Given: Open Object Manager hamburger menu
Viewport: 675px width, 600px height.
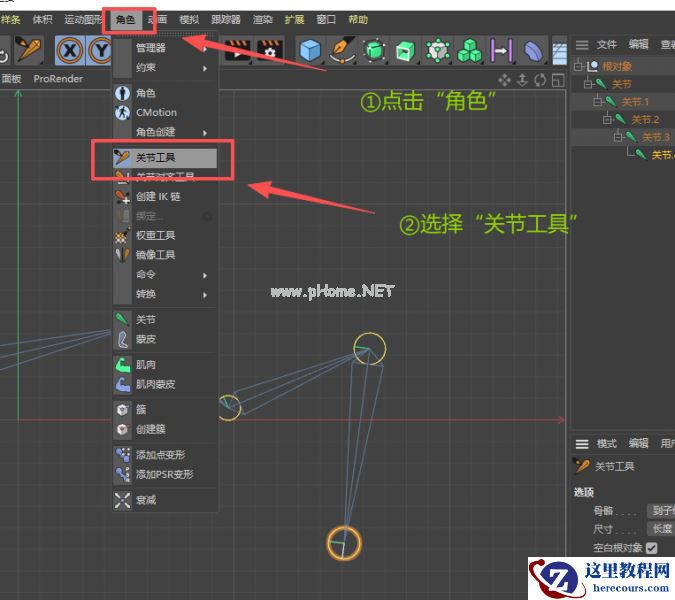Looking at the screenshot, I should pyautogui.click(x=582, y=45).
